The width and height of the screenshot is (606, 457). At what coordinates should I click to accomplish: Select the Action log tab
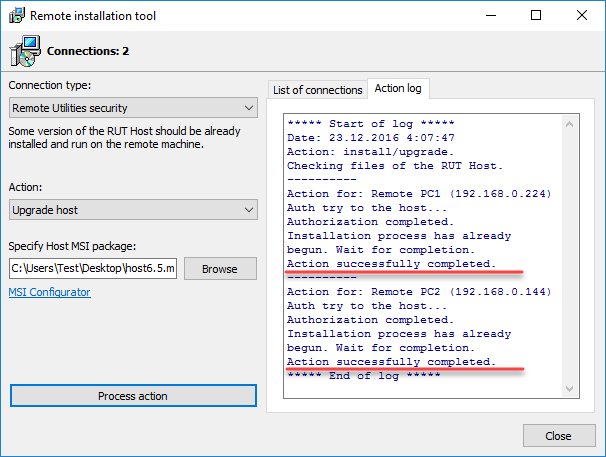pos(397,89)
